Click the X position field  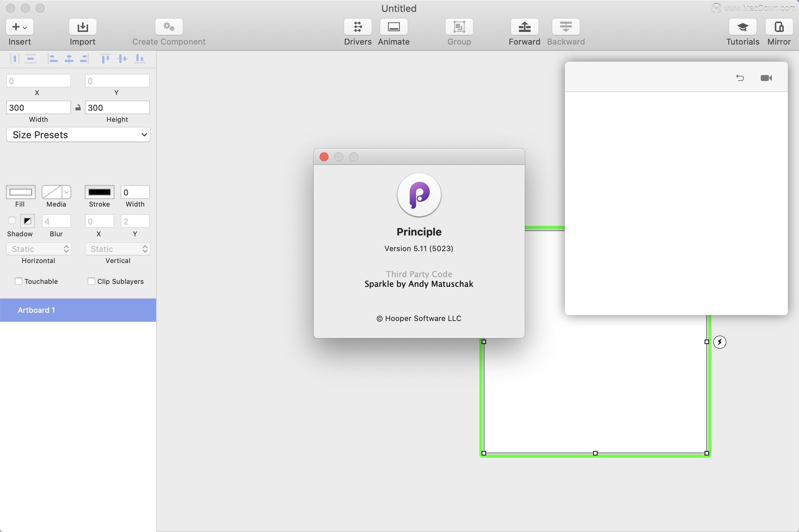39,81
